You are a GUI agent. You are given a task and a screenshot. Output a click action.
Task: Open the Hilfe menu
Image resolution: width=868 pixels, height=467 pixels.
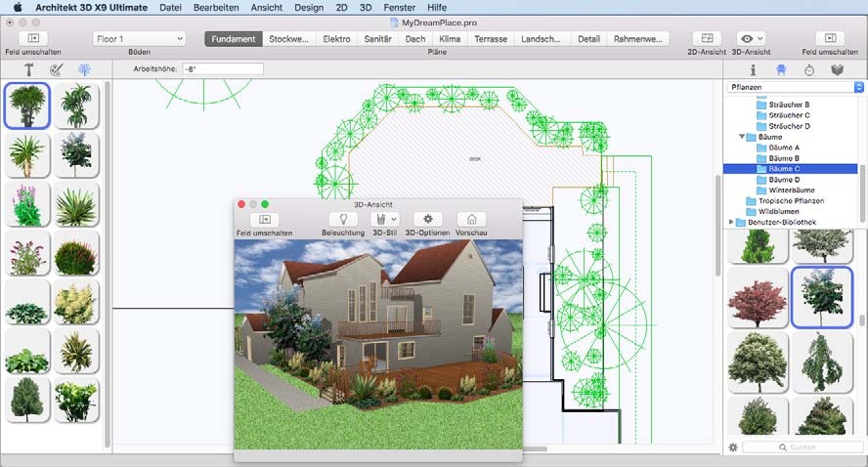(437, 8)
